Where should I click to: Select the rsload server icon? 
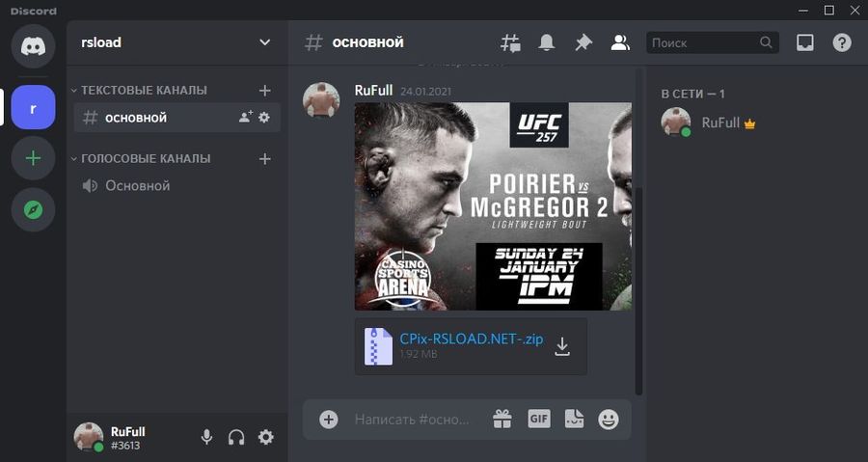33,107
